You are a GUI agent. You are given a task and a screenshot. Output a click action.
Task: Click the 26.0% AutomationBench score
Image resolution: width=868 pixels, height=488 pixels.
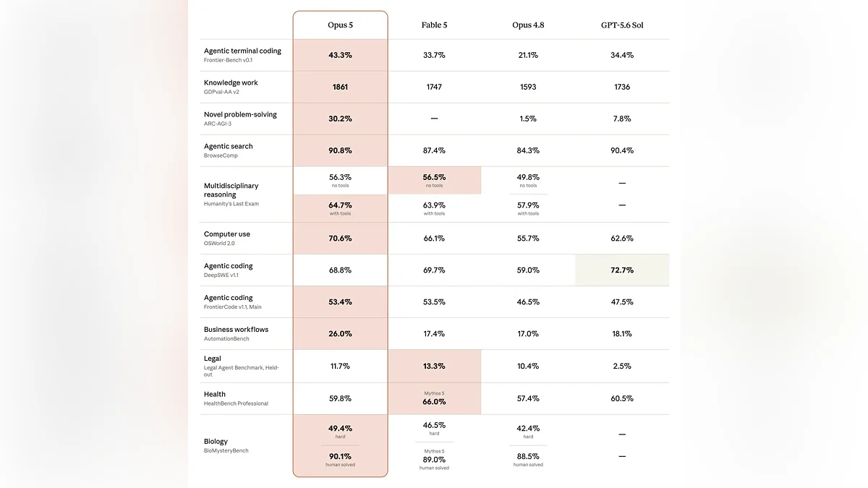[340, 334]
